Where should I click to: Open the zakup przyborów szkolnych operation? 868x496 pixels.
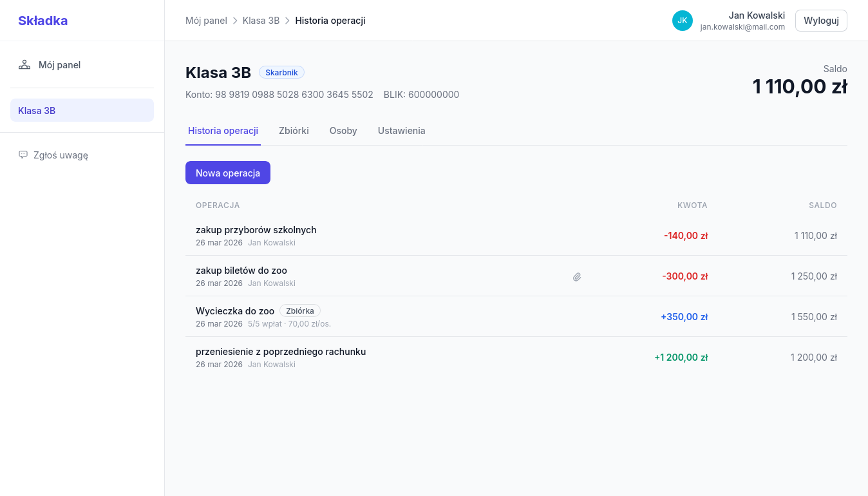256,230
